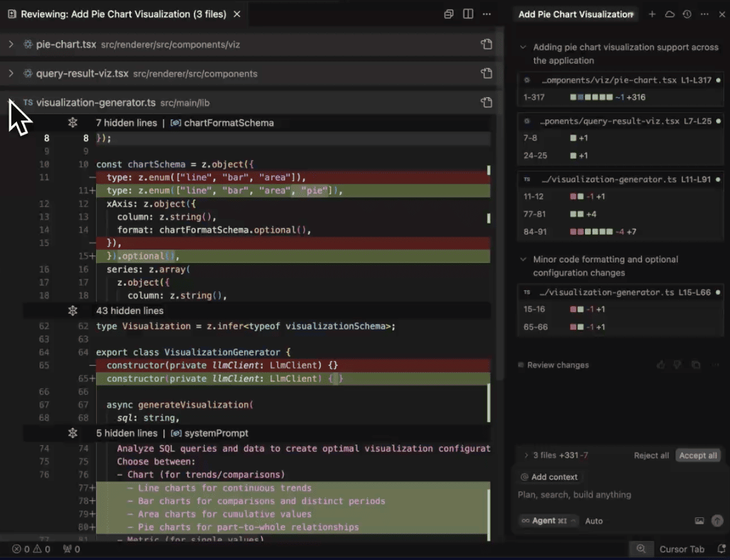Expand the query-result-viz.tsx file diff
Screen dimensions: 730x560
click(11, 73)
